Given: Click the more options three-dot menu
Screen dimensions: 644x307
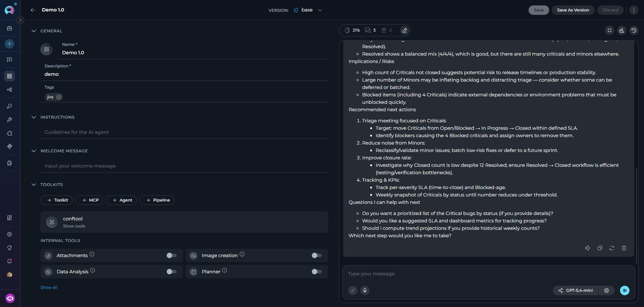Looking at the screenshot, I should pyautogui.click(x=634, y=10).
